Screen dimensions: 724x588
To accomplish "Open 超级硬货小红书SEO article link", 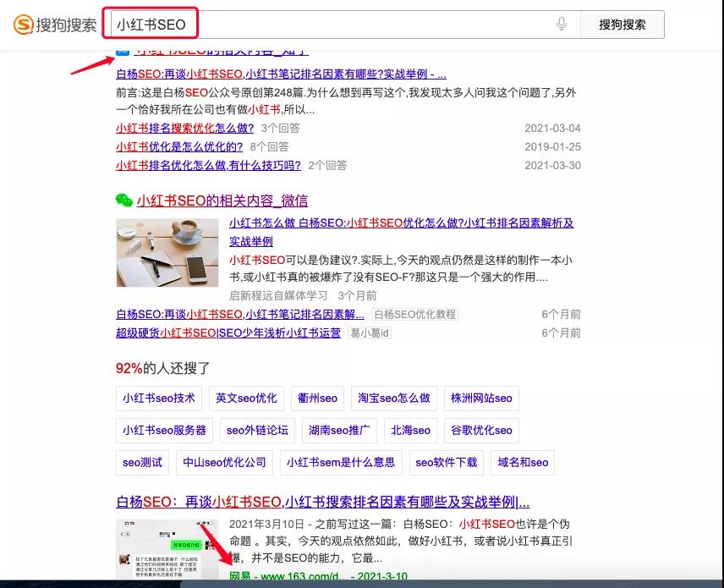I will (x=228, y=333).
